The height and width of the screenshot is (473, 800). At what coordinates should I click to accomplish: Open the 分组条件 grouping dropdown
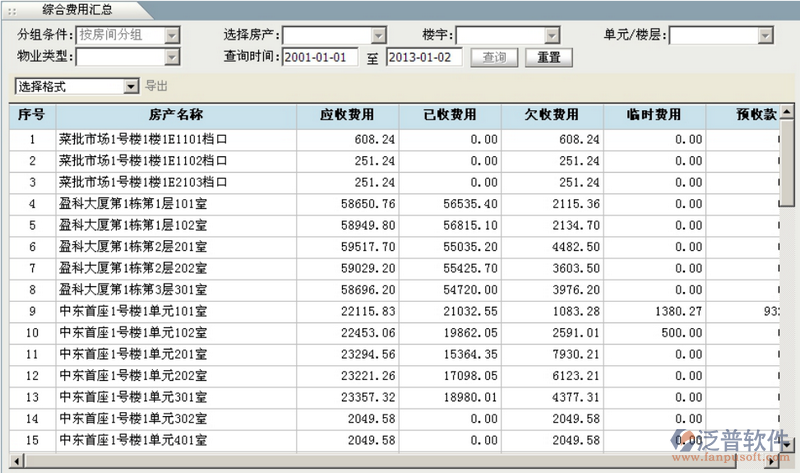[171, 36]
